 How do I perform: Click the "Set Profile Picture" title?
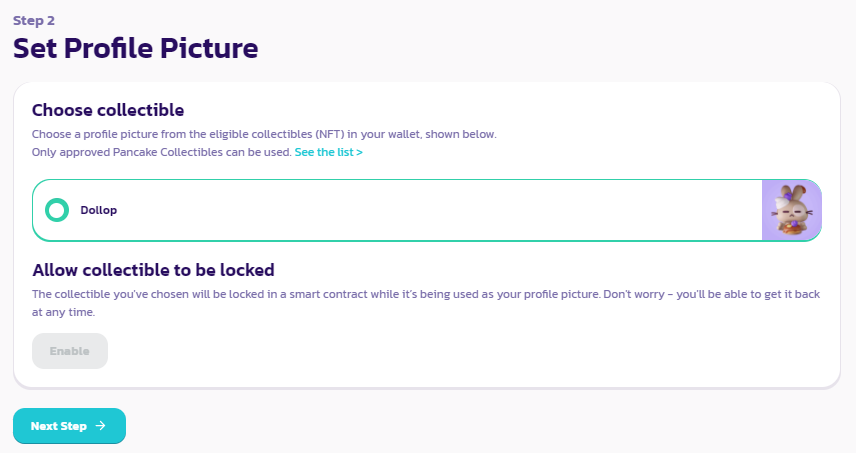(135, 47)
